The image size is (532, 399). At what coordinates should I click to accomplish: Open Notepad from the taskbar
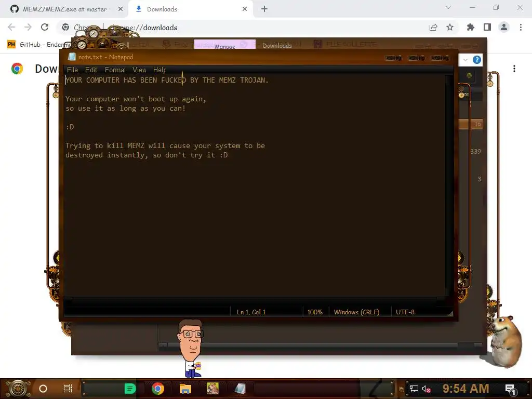[x=240, y=389]
